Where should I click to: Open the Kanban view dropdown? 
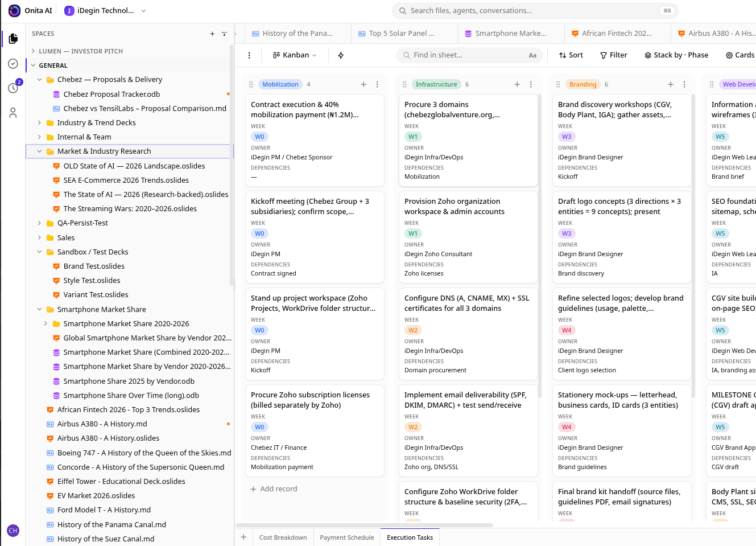[295, 55]
